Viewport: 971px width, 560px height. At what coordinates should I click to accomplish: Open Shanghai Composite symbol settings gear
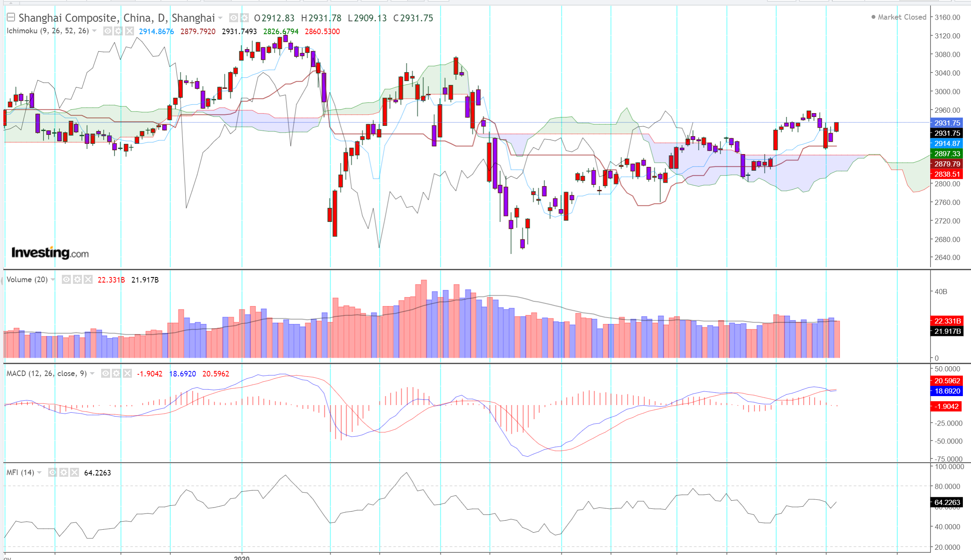pyautogui.click(x=244, y=18)
